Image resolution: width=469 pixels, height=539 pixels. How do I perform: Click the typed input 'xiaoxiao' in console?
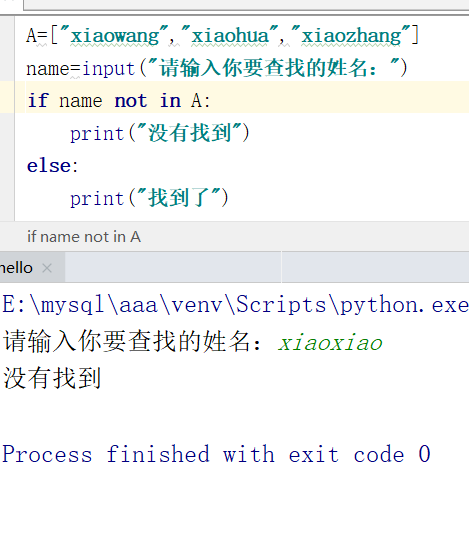click(330, 343)
